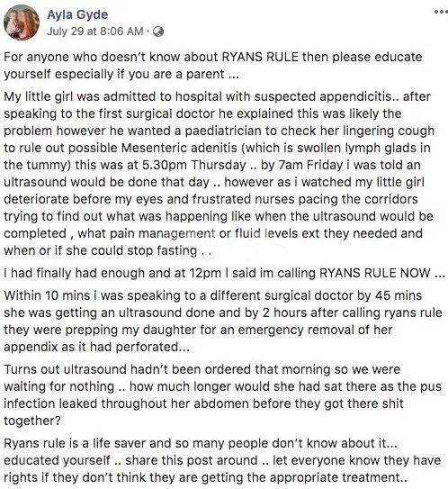Click the paragraph beginning "Within 10 mins"
448x489 pixels.
pyautogui.click(x=223, y=321)
